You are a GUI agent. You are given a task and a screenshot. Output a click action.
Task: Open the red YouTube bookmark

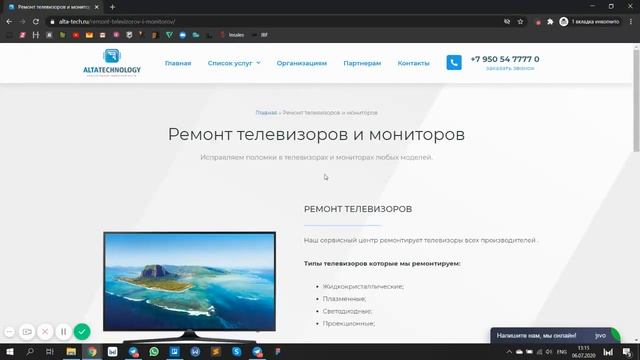(76, 35)
